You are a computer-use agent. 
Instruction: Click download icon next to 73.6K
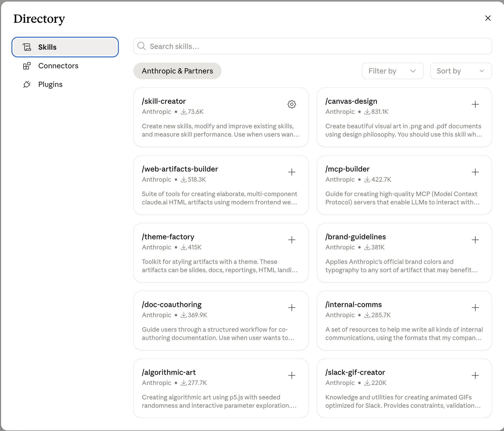tap(184, 112)
